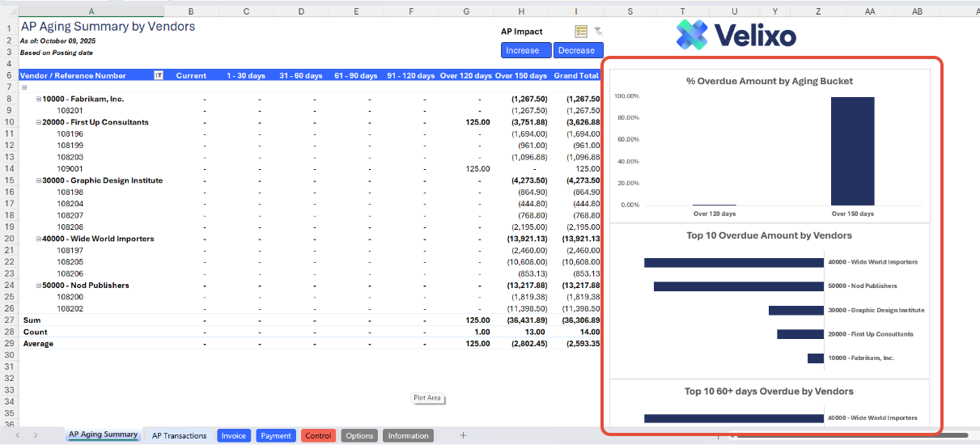Select the Increase slicer button
980x445 pixels.
click(526, 50)
